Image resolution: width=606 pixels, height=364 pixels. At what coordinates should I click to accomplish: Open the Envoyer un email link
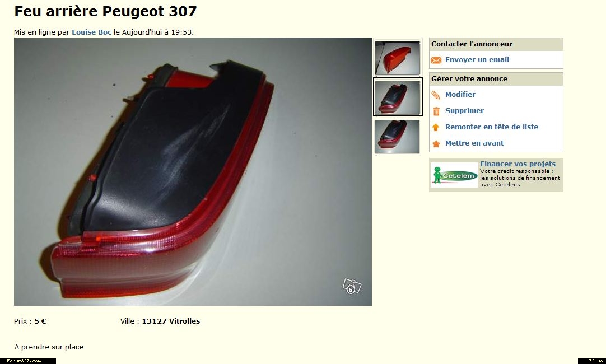coord(477,60)
